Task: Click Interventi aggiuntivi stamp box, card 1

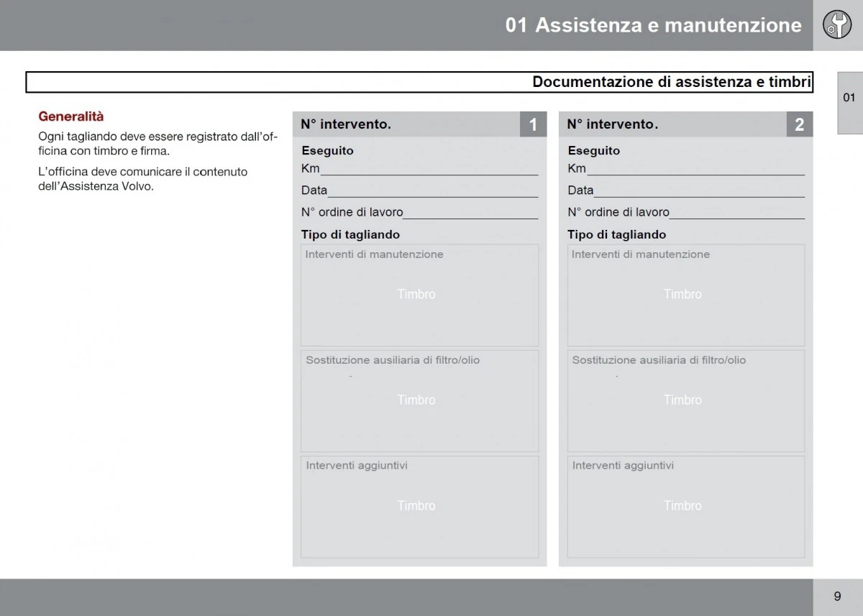Action: (x=419, y=507)
